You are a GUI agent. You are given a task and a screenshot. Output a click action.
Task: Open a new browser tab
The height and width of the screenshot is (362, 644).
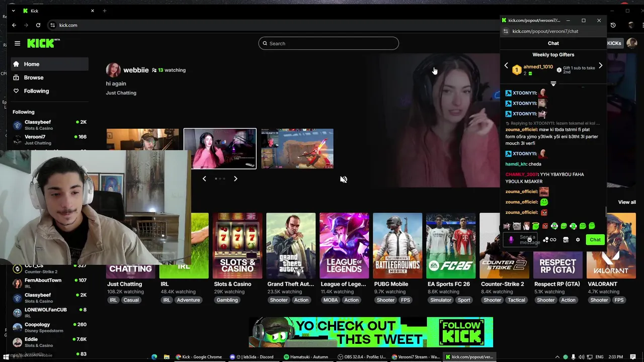click(x=105, y=11)
